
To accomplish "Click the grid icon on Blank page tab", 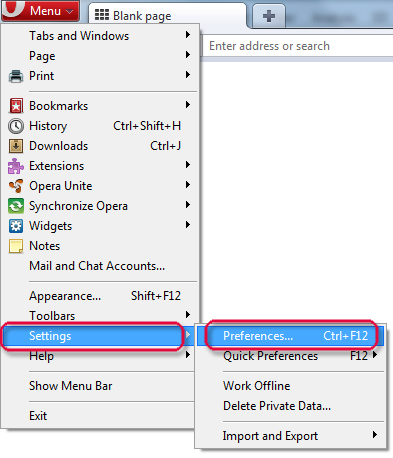I will (102, 15).
